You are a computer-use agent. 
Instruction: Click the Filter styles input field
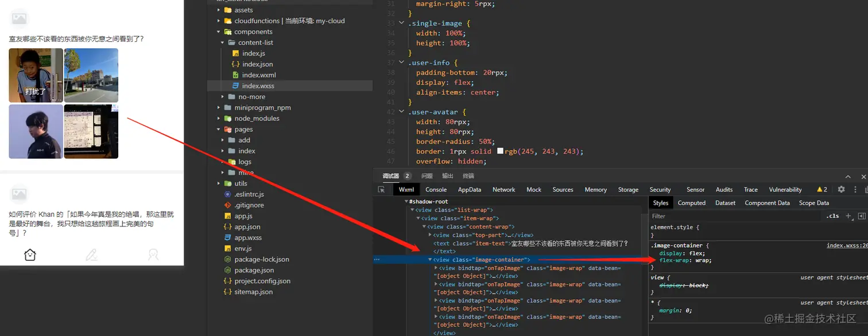[x=737, y=216]
